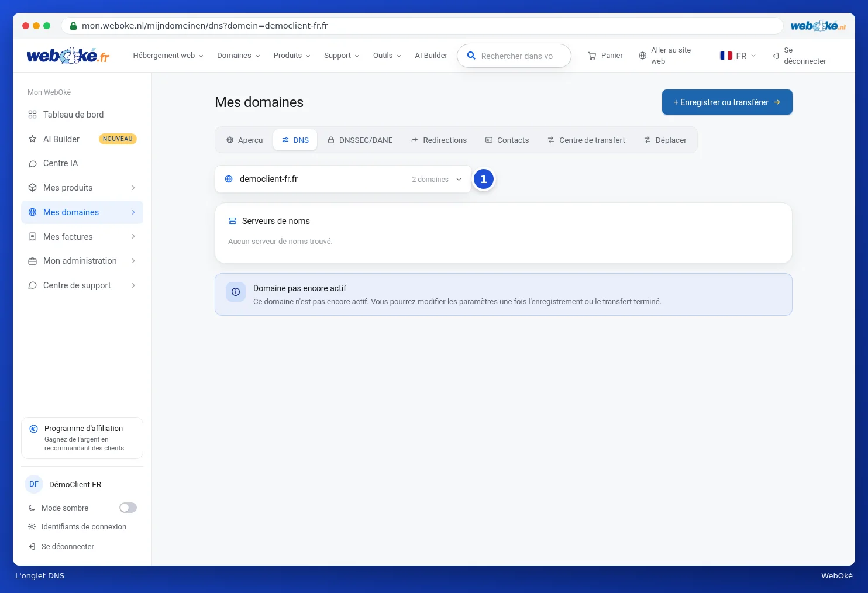Open the Centre de transfert tab
The image size is (868, 593).
pyautogui.click(x=586, y=140)
